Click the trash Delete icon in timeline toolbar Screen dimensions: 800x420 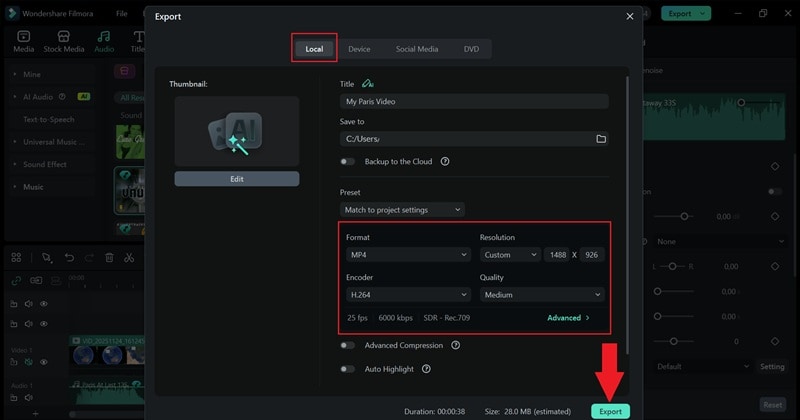click(x=109, y=258)
